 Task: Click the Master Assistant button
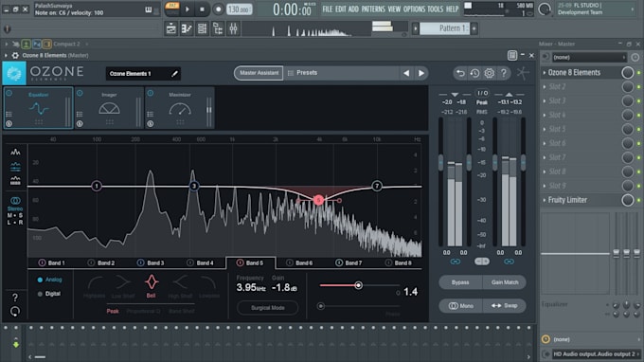pyautogui.click(x=259, y=73)
